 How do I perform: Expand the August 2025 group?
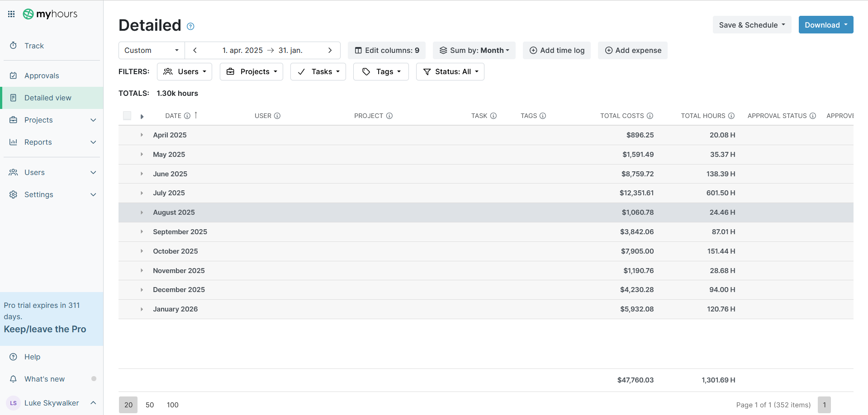[142, 212]
